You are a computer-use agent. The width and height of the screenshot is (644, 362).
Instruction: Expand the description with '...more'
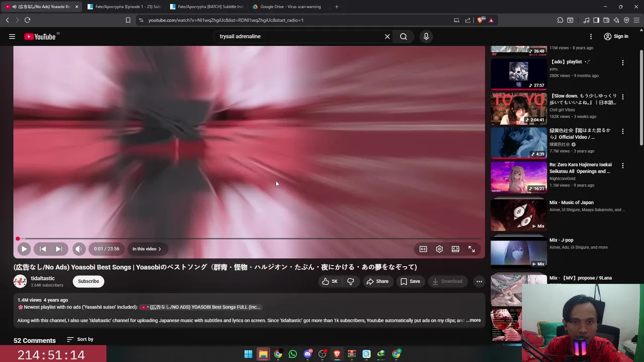click(473, 320)
